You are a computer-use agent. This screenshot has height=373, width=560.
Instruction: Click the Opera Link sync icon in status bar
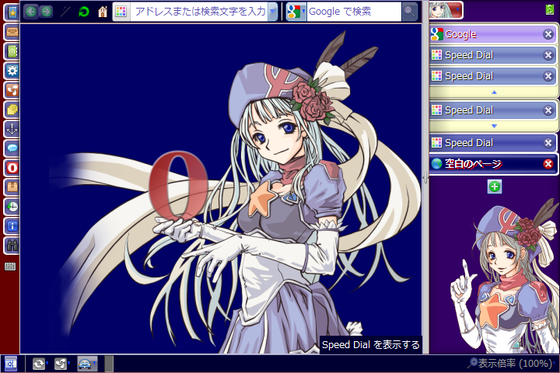click(38, 364)
